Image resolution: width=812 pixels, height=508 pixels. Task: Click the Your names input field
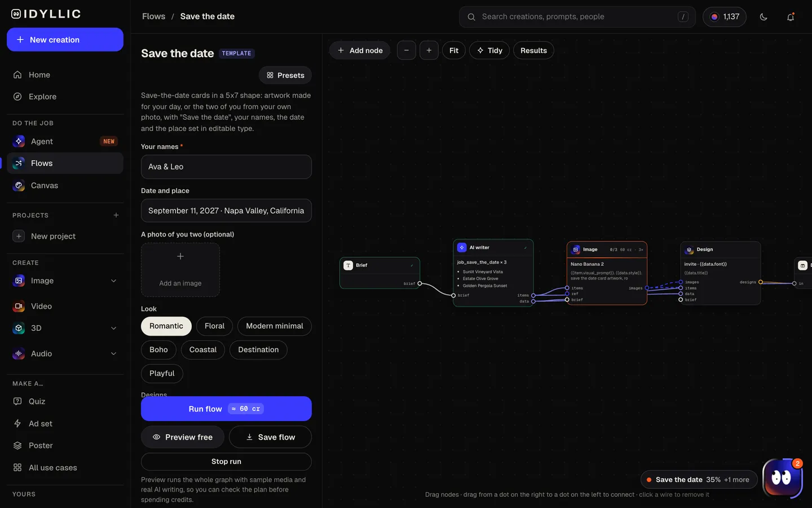(x=226, y=167)
